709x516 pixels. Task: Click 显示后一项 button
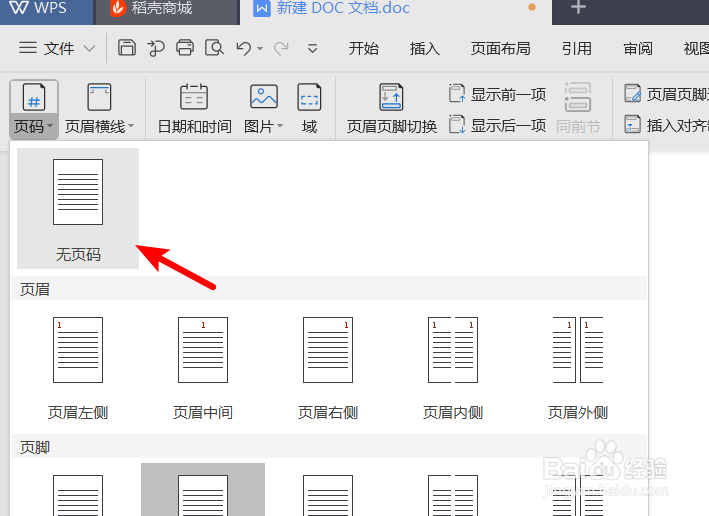pyautogui.click(x=497, y=125)
